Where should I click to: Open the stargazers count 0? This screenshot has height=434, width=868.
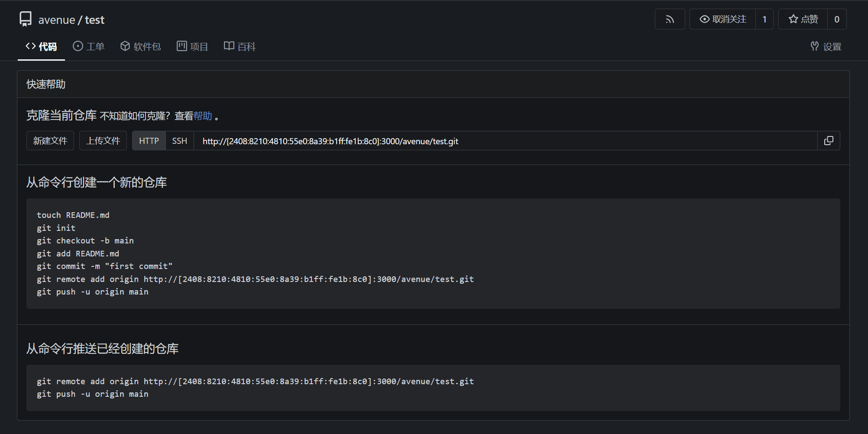837,19
